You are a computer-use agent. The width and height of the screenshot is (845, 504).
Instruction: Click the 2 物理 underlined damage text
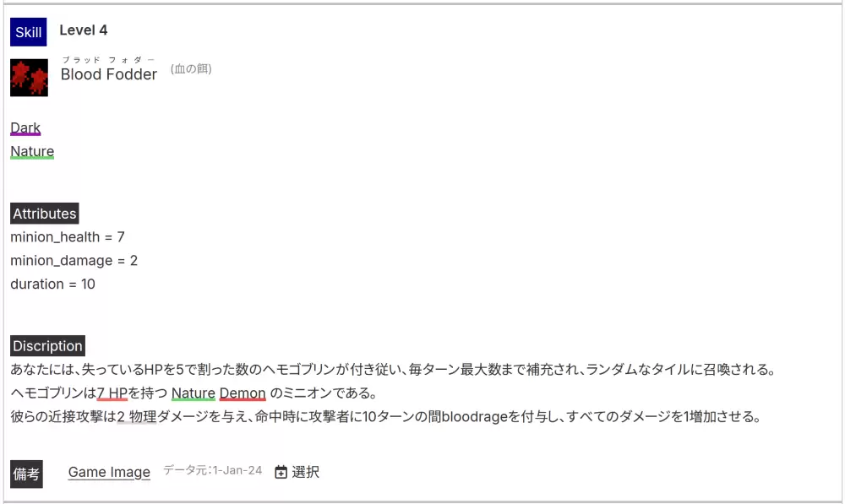[x=137, y=417]
